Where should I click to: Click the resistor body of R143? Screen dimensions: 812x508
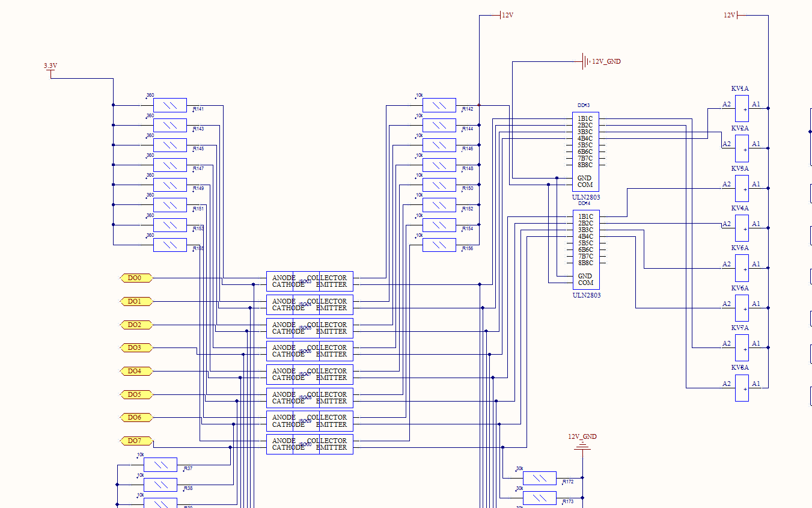click(x=170, y=125)
